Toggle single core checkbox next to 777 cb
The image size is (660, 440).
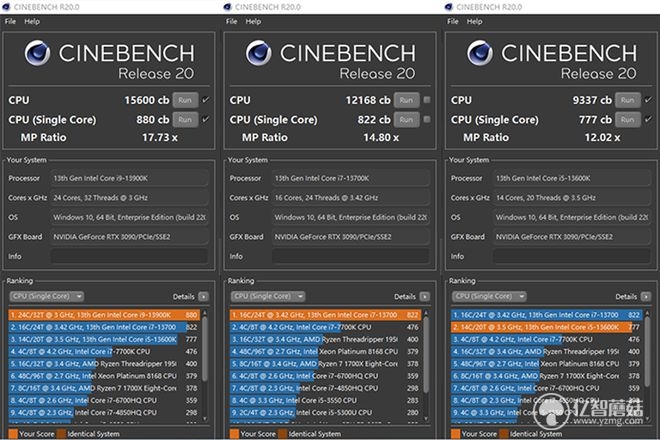click(x=648, y=119)
